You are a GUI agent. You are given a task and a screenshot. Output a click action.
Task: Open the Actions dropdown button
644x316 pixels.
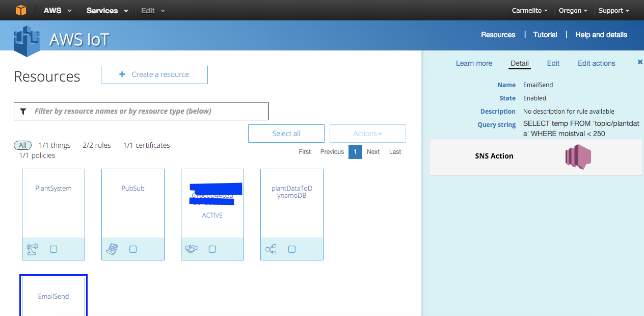point(367,134)
